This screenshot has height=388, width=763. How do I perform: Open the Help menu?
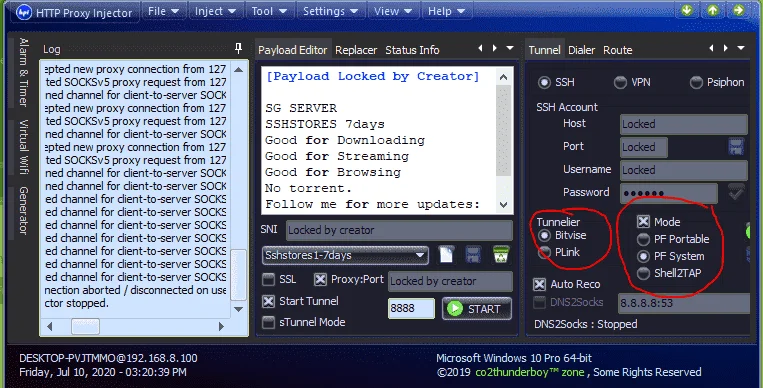point(446,11)
